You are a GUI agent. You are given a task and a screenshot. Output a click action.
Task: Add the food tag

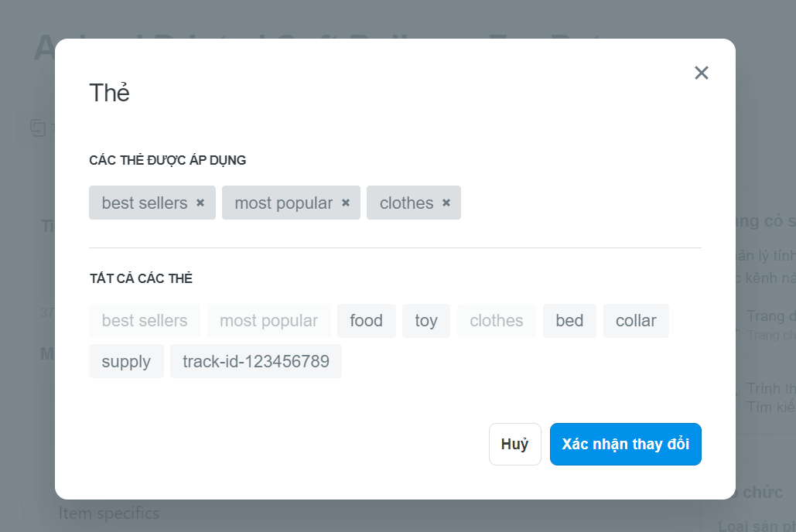[366, 321]
